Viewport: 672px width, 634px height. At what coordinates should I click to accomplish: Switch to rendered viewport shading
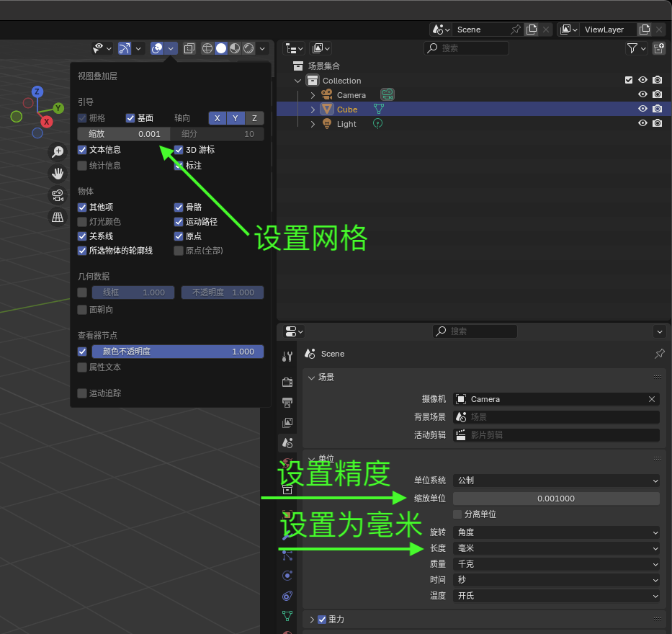click(248, 48)
